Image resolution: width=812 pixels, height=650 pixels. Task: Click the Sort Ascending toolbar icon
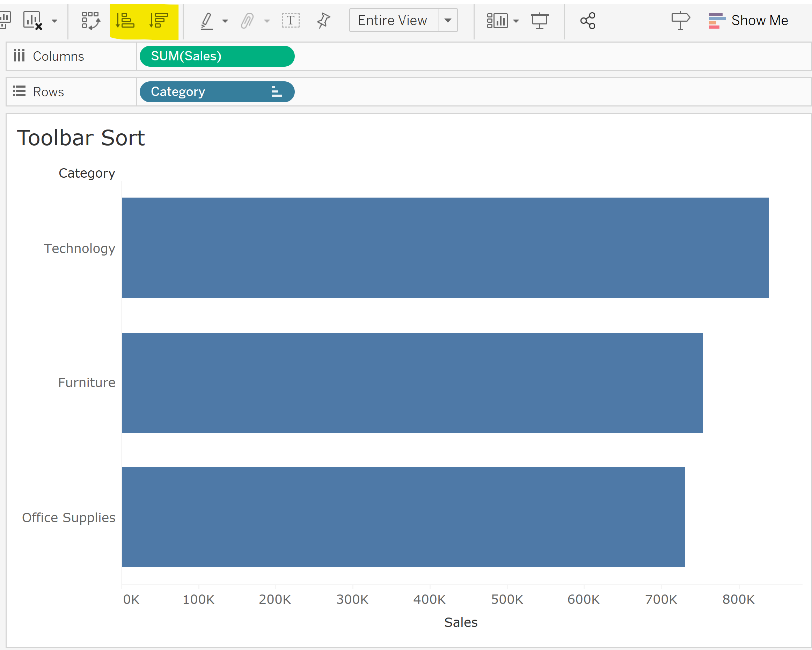(125, 20)
